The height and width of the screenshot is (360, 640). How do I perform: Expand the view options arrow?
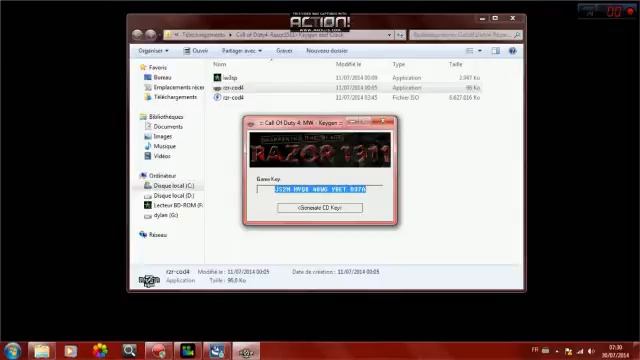[480, 51]
